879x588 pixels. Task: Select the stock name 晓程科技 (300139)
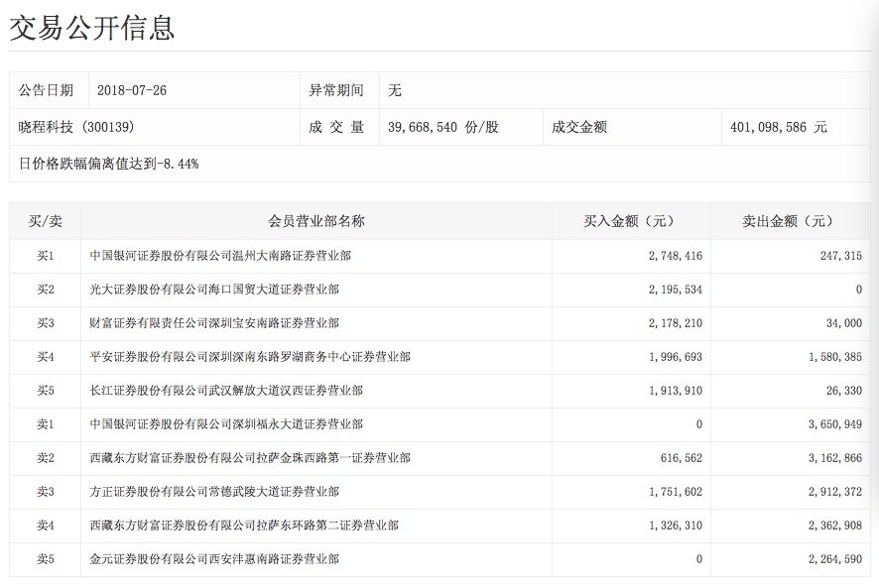(76, 127)
